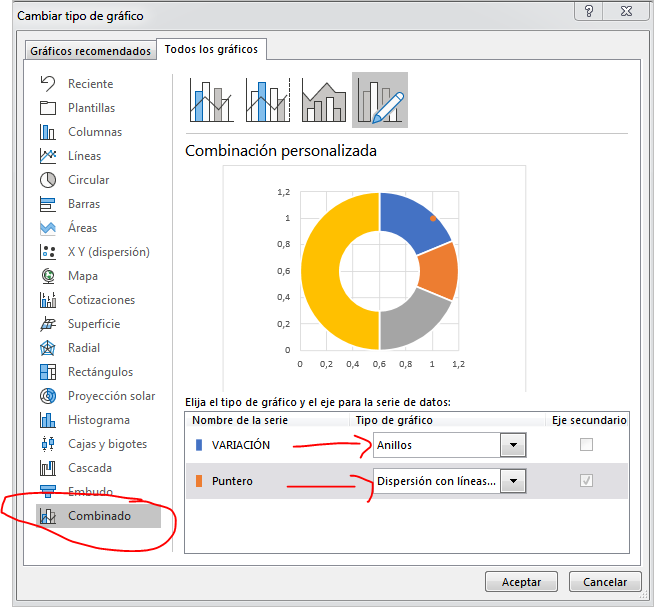
Task: Select stacked area-clustered column subtype
Action: [324, 100]
